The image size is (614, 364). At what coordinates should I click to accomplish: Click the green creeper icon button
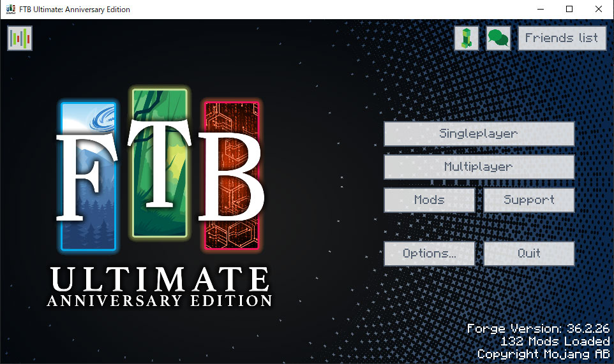pos(467,38)
